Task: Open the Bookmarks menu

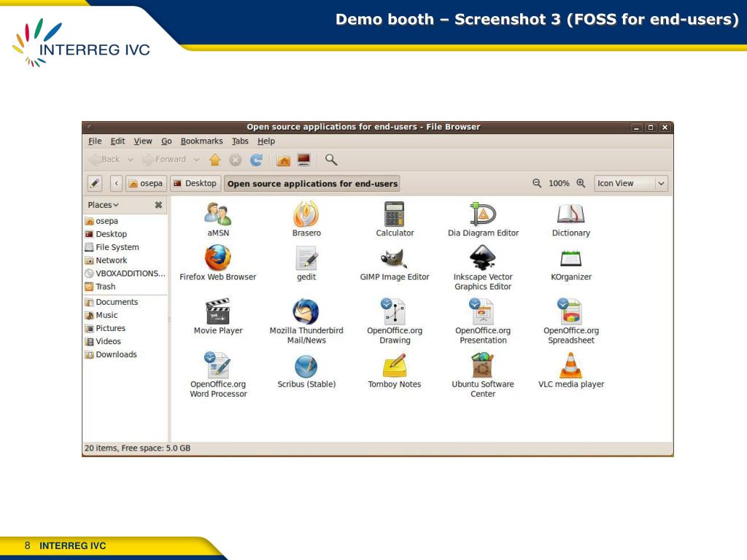Action: coord(201,141)
